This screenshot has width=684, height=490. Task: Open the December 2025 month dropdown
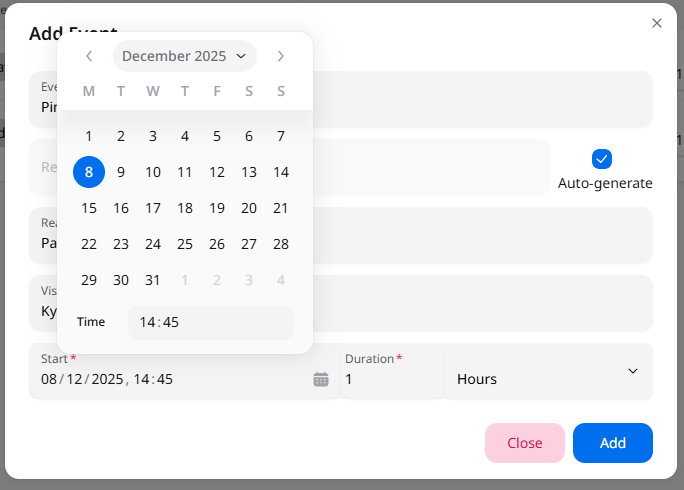pos(184,56)
